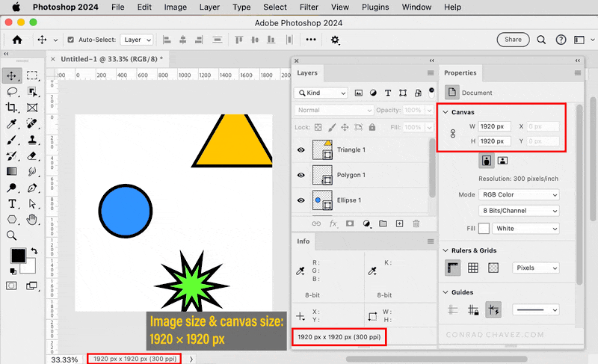Open the Apple menu
The width and height of the screenshot is (598, 364).
(16, 7)
